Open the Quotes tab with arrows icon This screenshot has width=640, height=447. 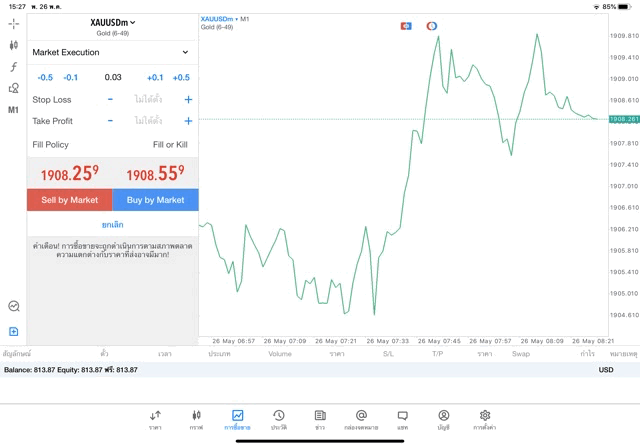[155, 420]
